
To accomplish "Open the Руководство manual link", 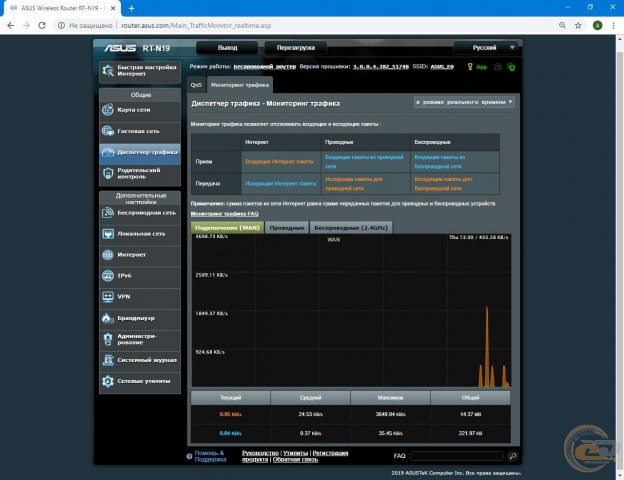I will pyautogui.click(x=260, y=453).
